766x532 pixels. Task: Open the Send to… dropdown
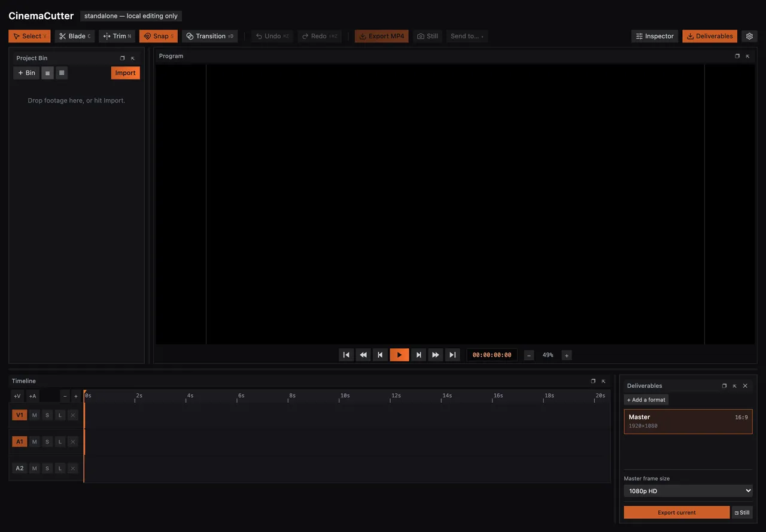click(467, 36)
